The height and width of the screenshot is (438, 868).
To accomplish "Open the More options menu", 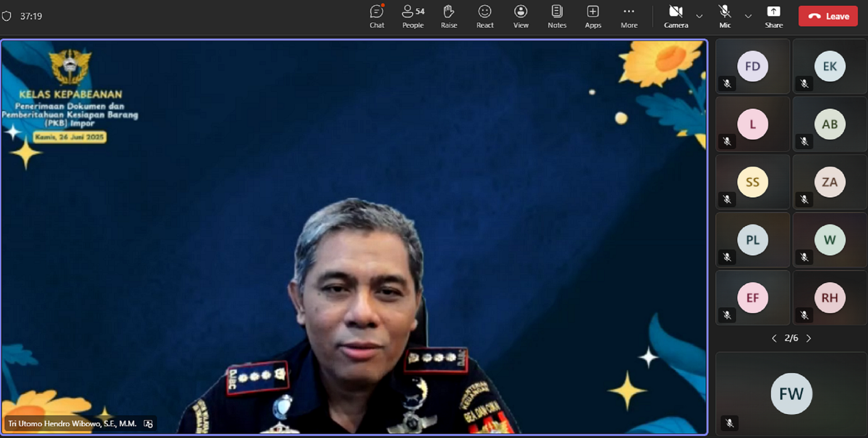I will 629,16.
